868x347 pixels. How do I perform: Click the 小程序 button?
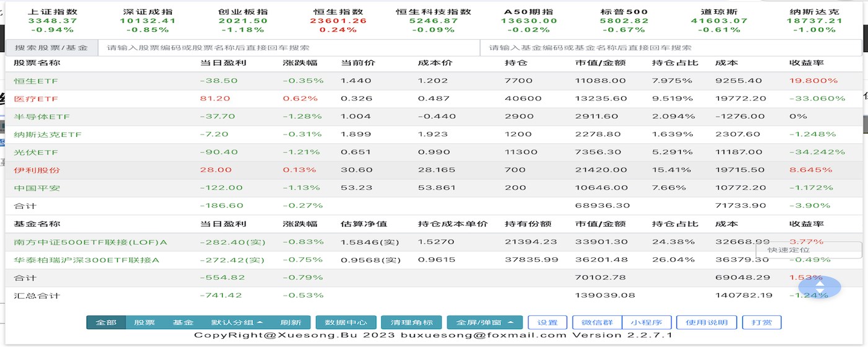click(646, 322)
